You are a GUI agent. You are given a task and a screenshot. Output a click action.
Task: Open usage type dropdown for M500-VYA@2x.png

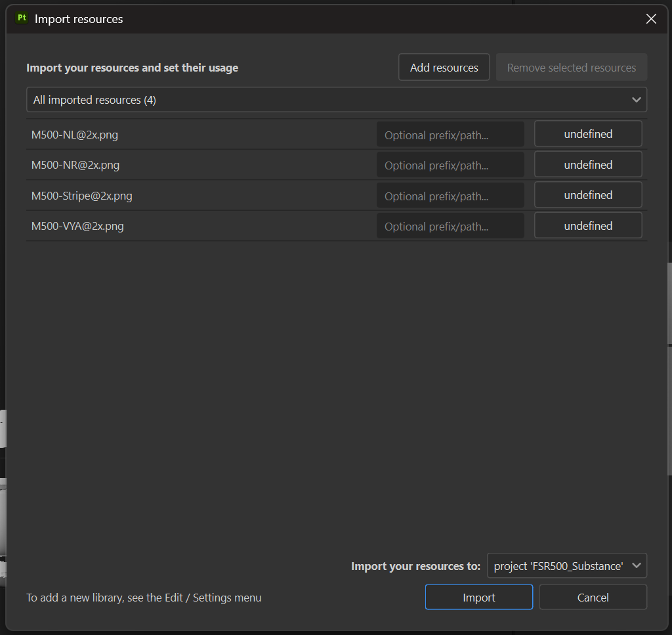(588, 225)
